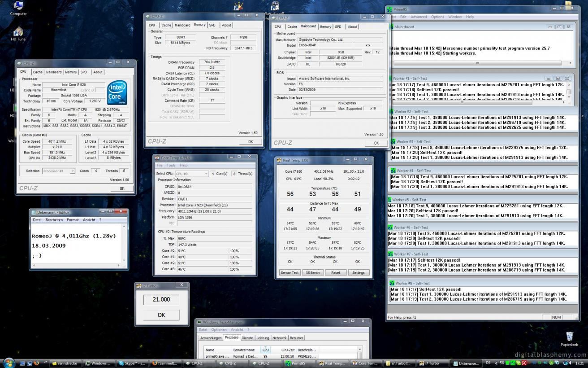Image resolution: width=588 pixels, height=368 pixels.
Task: Click the TDP value 147.3 Watts
Action: [x=215, y=245]
